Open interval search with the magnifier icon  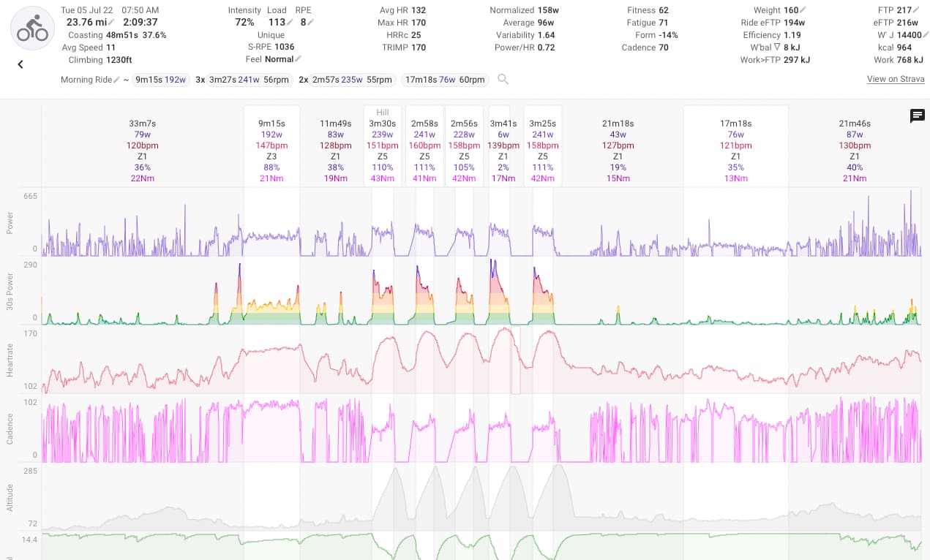click(x=503, y=79)
